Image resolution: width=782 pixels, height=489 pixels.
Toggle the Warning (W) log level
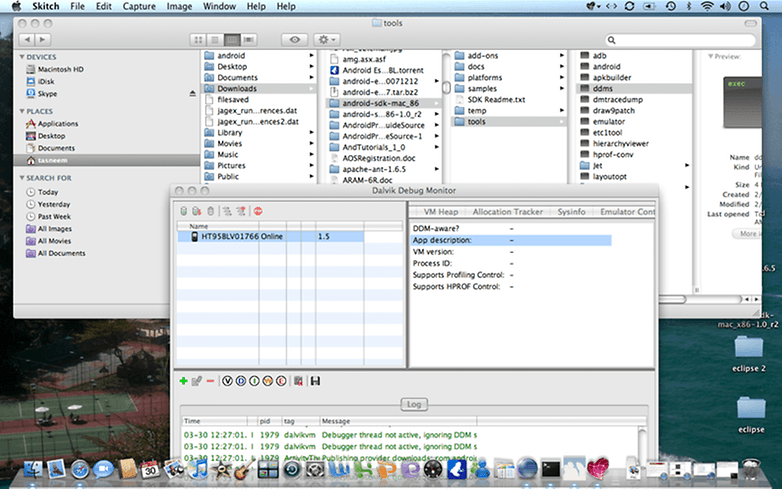pos(268,381)
